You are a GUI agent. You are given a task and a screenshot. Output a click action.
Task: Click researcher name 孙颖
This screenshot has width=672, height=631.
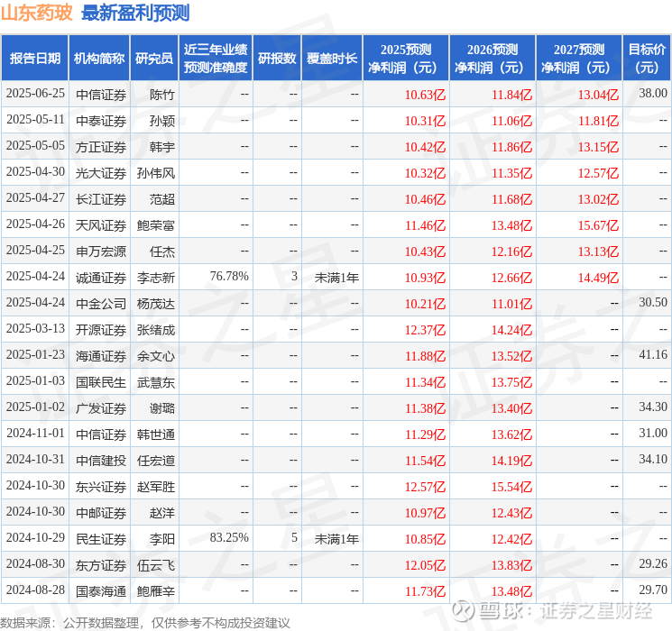tap(162, 121)
